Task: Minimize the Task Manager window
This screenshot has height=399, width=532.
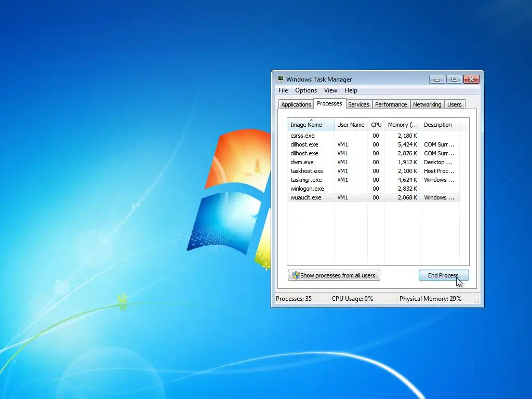Action: (x=437, y=79)
